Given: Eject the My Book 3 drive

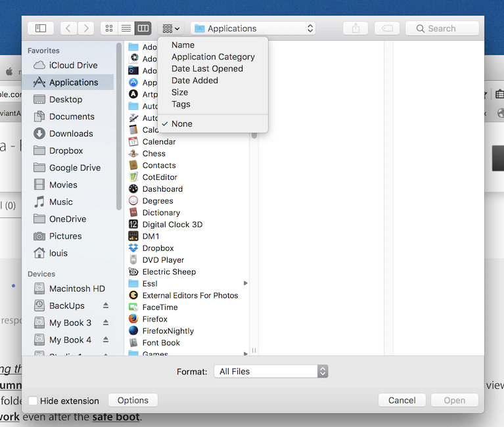Looking at the screenshot, I should 106,323.
